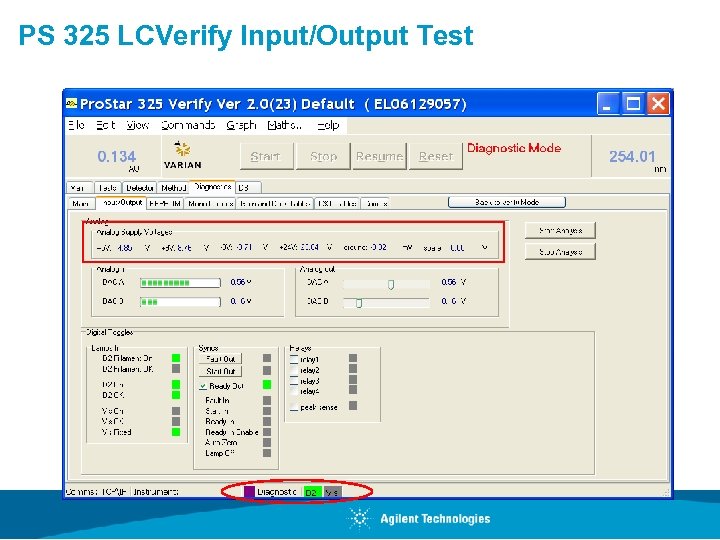Click the Fault Out gray status indicator
The height and width of the screenshot is (540, 720).
pos(267,358)
